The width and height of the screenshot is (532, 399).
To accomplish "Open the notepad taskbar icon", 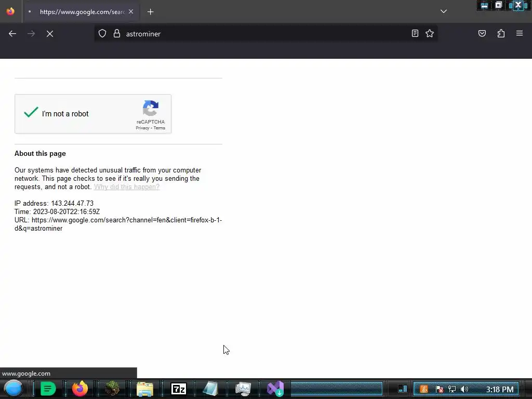I will click(x=210, y=389).
